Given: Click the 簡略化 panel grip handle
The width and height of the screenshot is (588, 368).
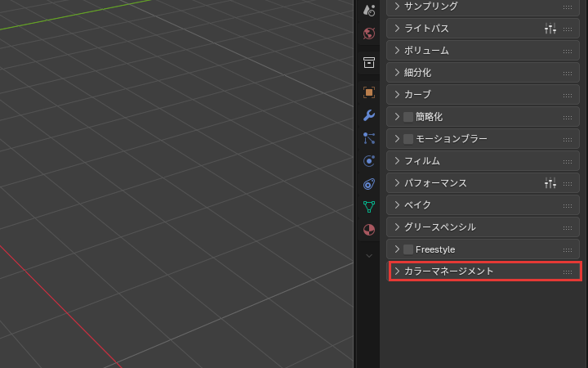Looking at the screenshot, I should (x=568, y=118).
